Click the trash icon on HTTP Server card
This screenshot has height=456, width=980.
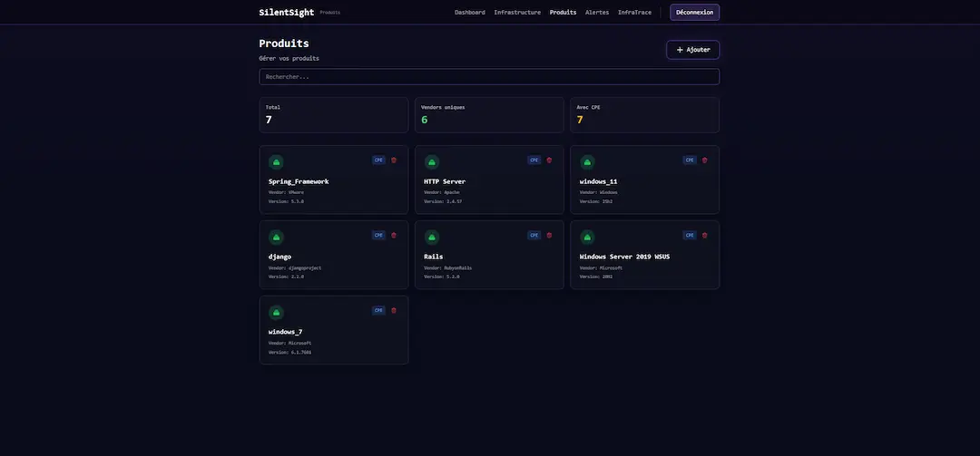(549, 160)
